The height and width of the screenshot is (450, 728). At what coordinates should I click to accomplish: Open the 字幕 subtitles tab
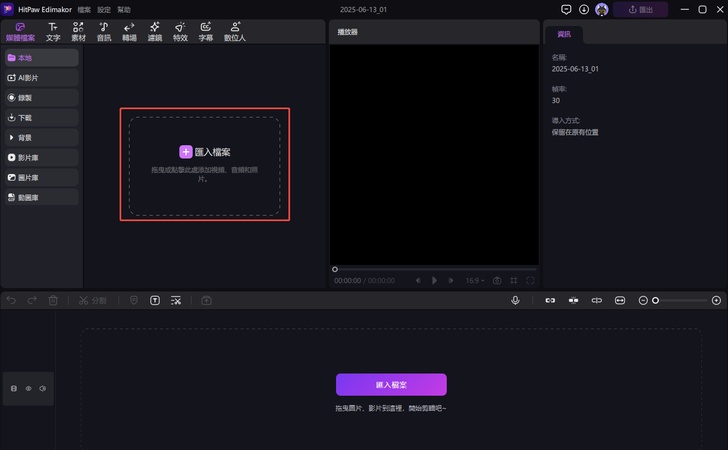pos(206,32)
